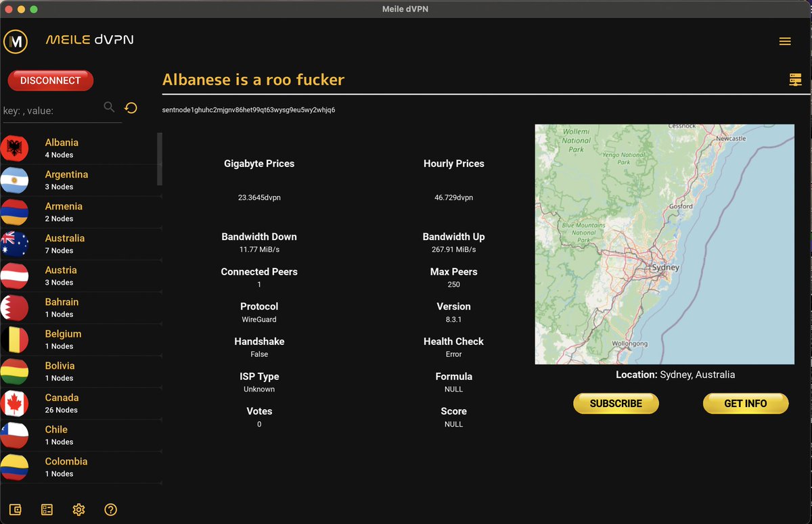Click the Bahrain flag icon

(x=14, y=308)
